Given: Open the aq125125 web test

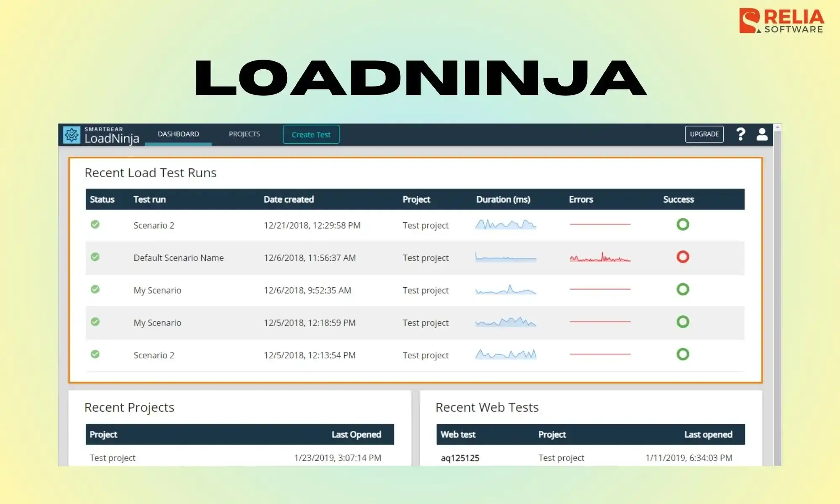Looking at the screenshot, I should click(x=460, y=458).
